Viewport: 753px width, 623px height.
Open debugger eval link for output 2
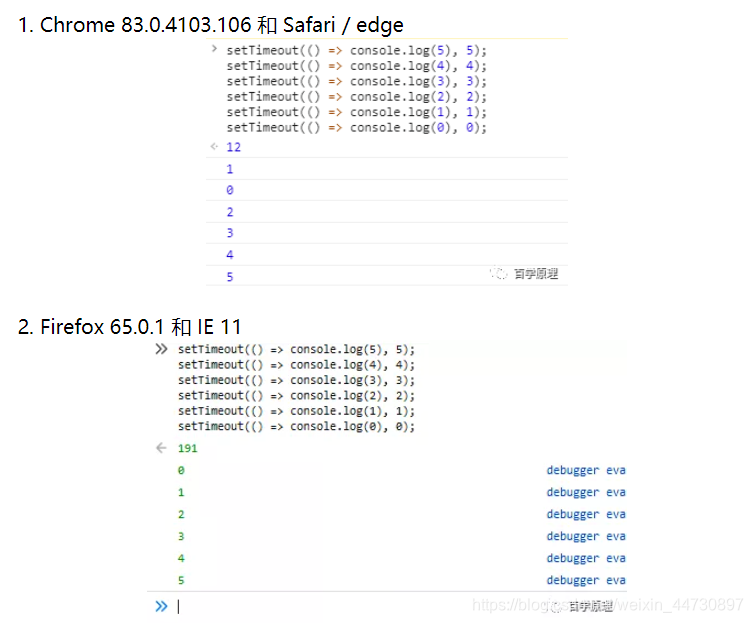coord(586,514)
